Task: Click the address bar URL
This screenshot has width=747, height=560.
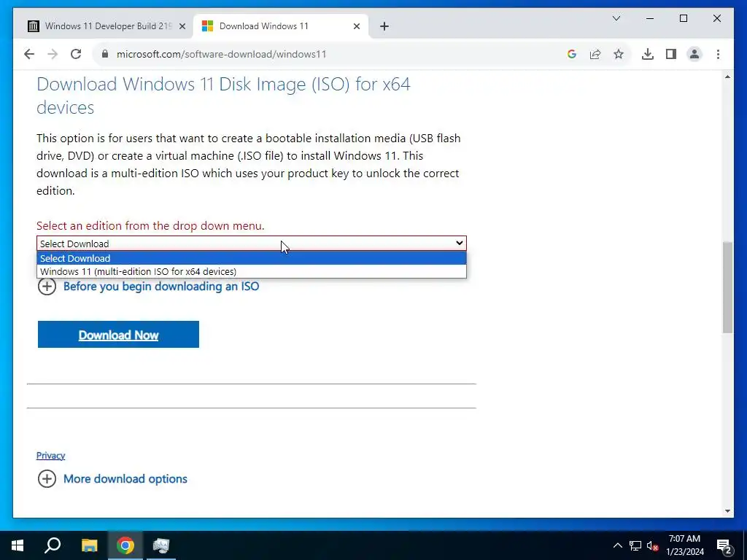Action: (x=222, y=54)
